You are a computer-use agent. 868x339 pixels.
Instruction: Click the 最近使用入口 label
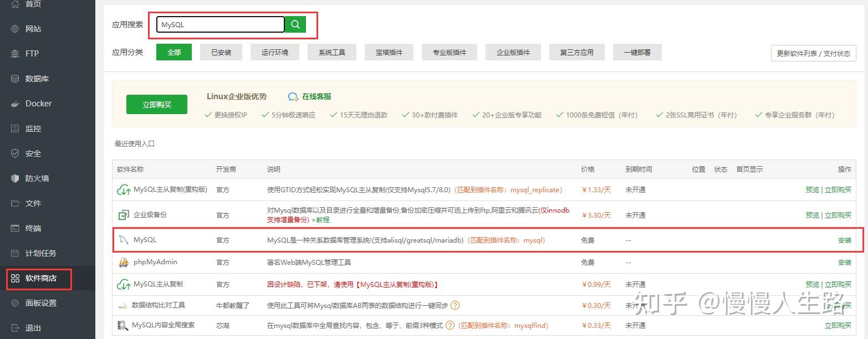[x=135, y=143]
